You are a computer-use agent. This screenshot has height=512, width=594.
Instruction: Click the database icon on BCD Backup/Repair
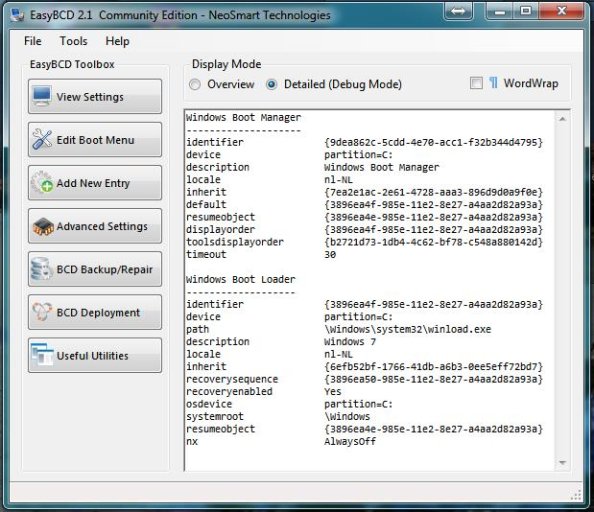coord(41,269)
